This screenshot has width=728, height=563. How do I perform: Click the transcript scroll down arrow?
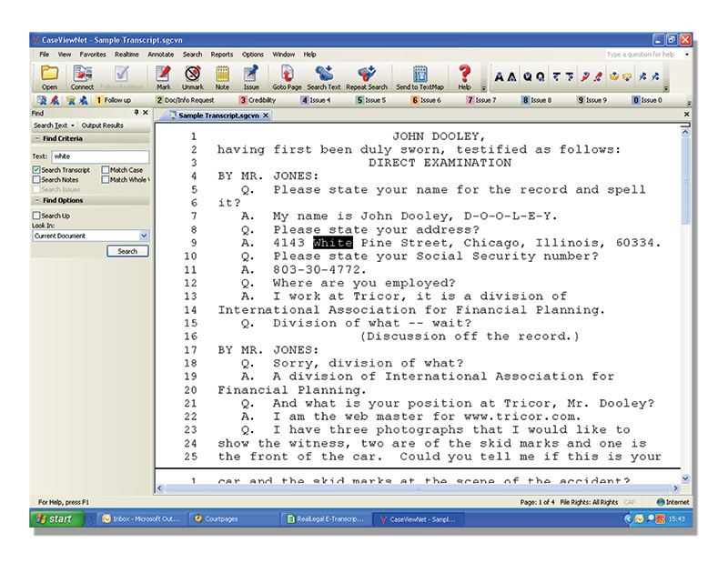[x=685, y=478]
